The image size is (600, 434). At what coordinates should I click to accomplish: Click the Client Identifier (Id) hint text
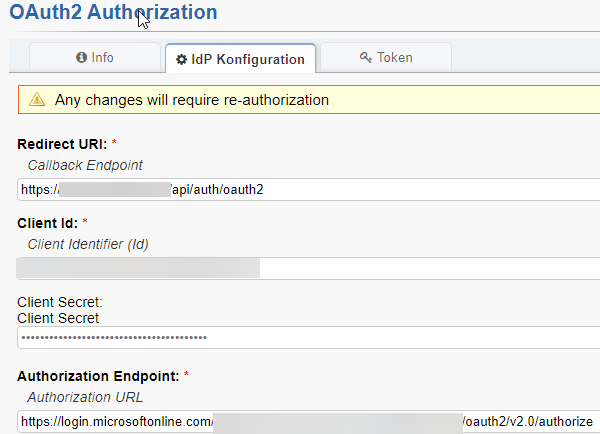[x=88, y=244]
